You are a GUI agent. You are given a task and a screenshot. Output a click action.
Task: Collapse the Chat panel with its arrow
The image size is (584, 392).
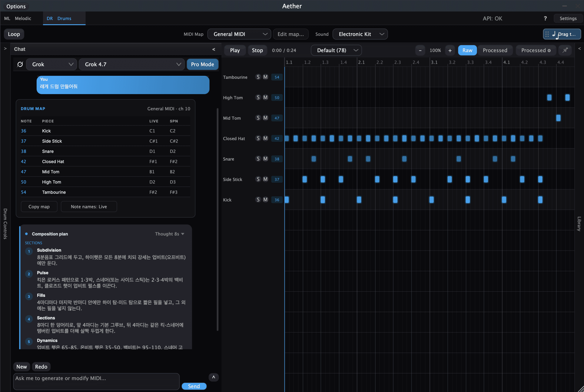coord(214,49)
